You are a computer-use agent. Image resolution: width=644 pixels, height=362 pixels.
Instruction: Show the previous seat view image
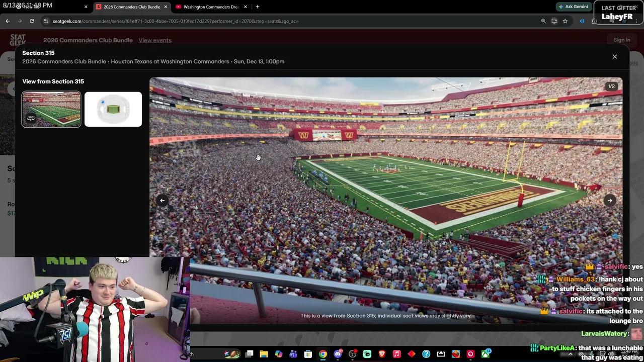pos(162,201)
